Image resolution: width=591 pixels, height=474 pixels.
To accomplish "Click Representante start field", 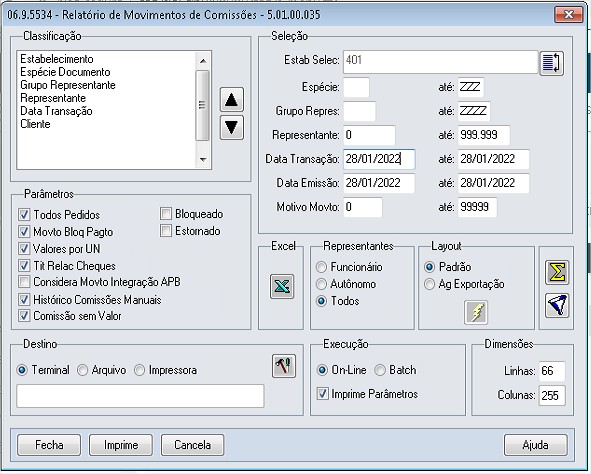I will (369, 135).
